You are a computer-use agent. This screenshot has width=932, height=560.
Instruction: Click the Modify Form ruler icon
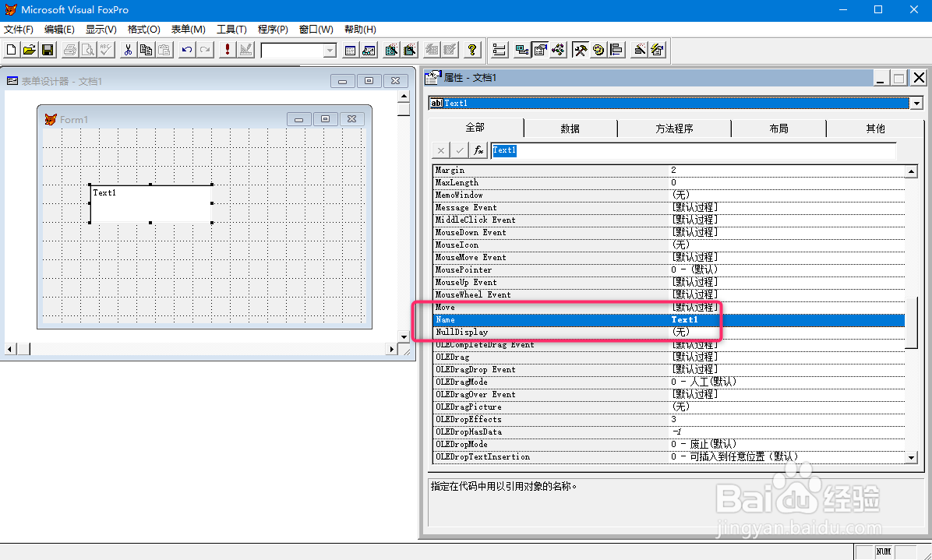coord(245,51)
